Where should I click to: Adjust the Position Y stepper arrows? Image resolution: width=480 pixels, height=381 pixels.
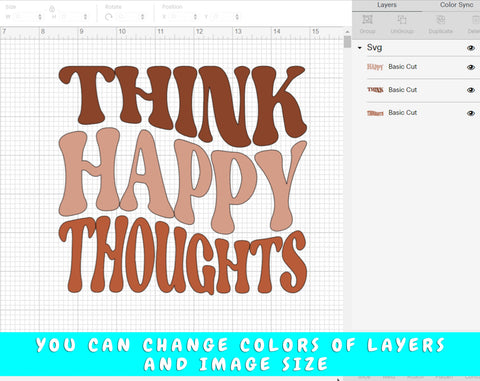[x=237, y=17]
